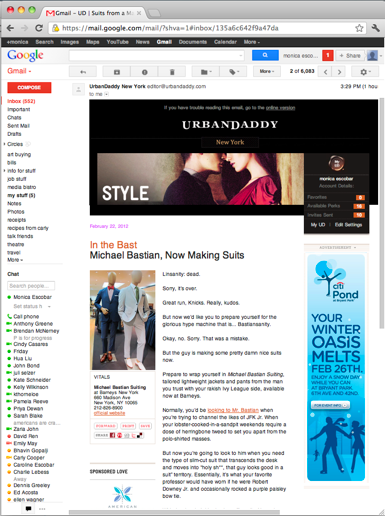Open Images in the Google bar
385x516 pixels.
(70, 42)
